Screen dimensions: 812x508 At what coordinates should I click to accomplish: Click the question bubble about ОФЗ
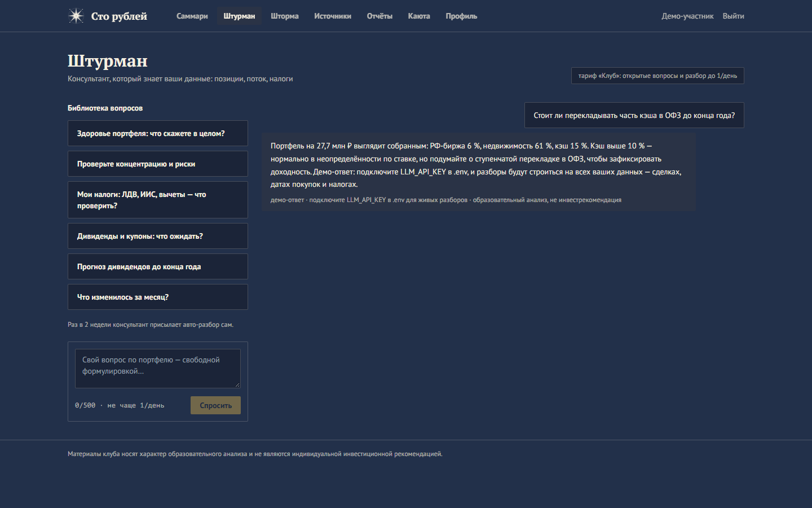tap(634, 115)
